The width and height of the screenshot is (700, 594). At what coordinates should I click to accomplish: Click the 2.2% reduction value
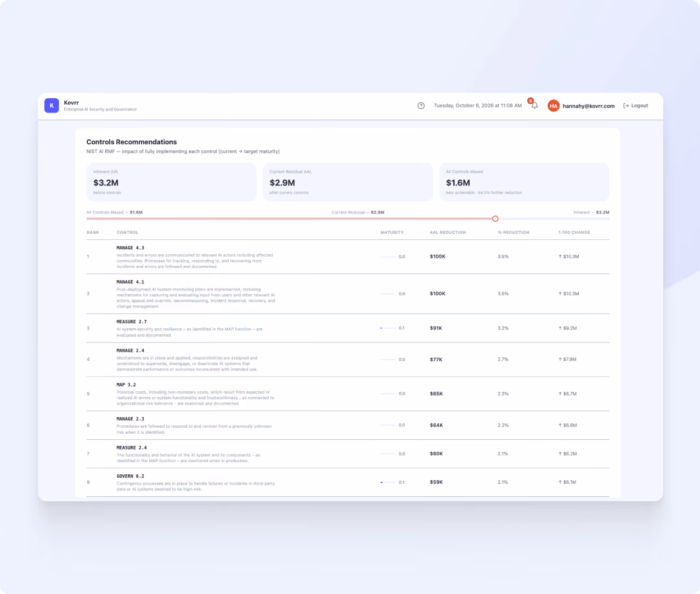(x=503, y=425)
